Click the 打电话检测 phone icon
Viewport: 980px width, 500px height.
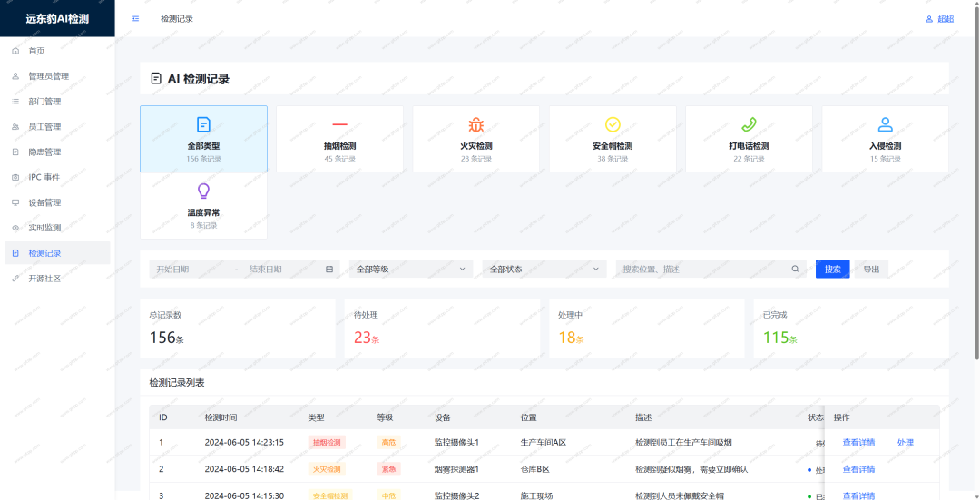click(x=749, y=124)
